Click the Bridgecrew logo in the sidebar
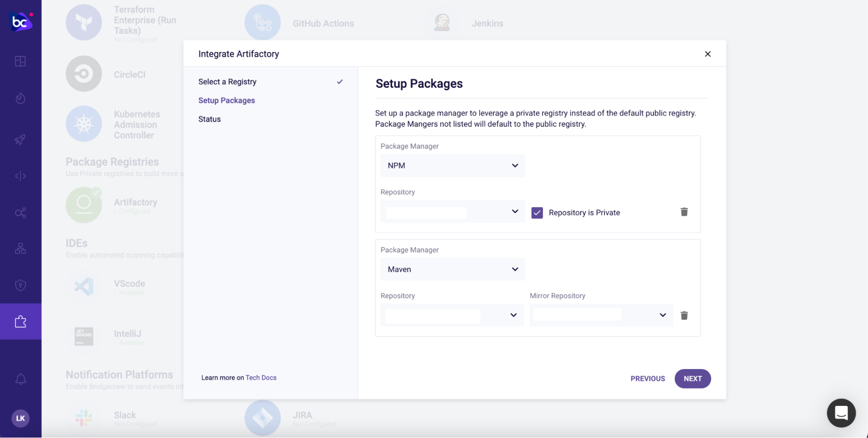Viewport: 868px width, 438px height. (x=20, y=21)
